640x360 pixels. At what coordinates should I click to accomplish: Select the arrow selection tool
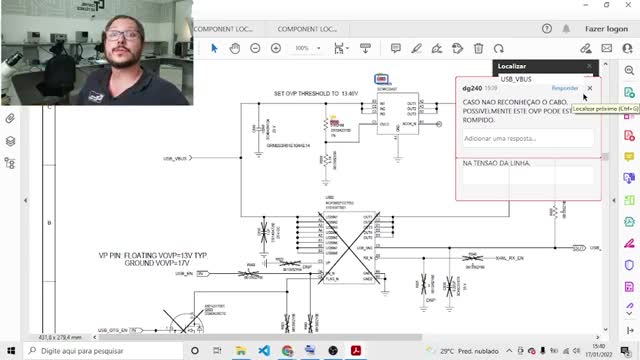pos(214,49)
